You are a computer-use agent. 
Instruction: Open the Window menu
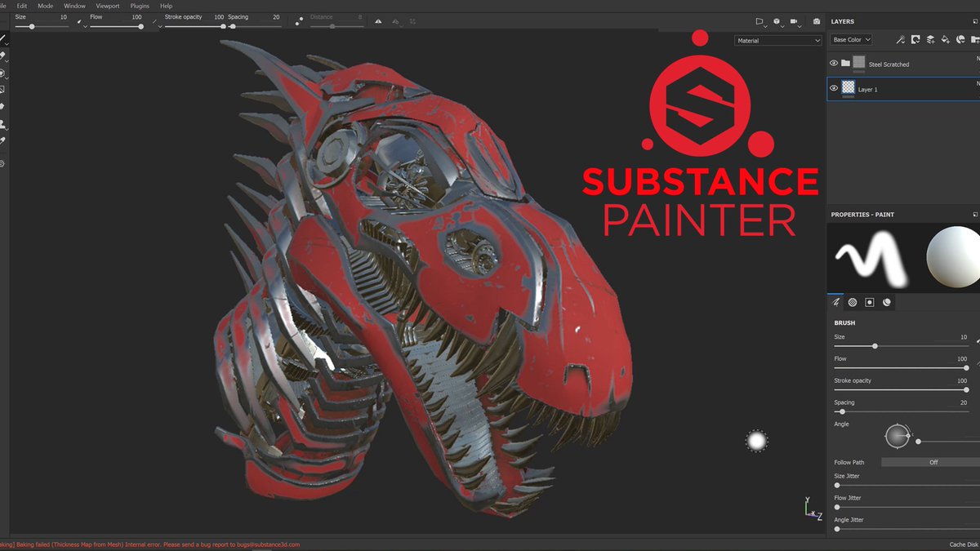pos(74,6)
